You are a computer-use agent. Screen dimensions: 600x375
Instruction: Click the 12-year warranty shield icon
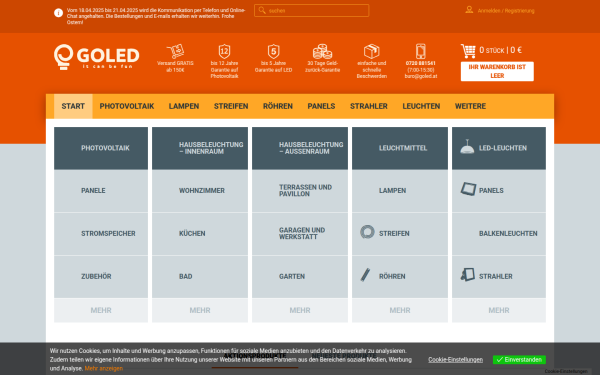click(224, 51)
